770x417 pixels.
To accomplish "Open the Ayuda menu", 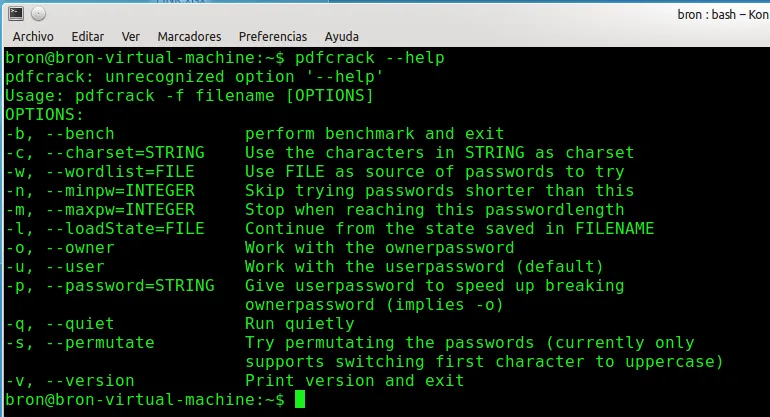I will point(341,36).
